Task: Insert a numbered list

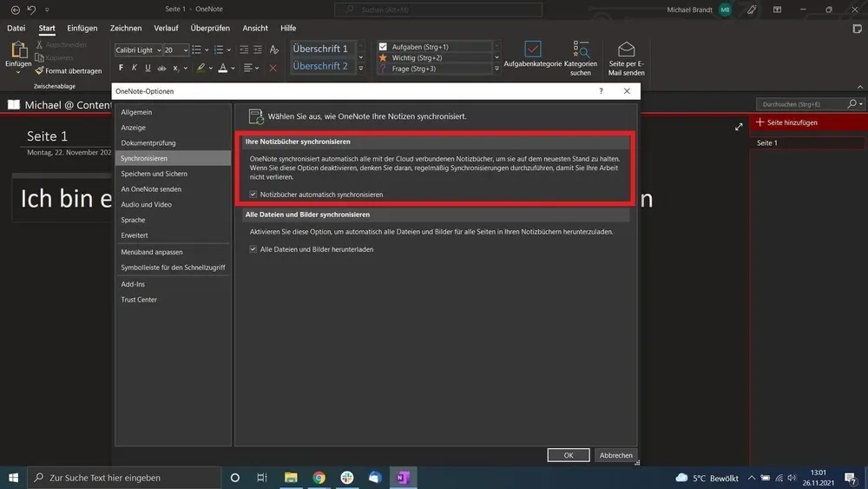Action: pyautogui.click(x=219, y=50)
